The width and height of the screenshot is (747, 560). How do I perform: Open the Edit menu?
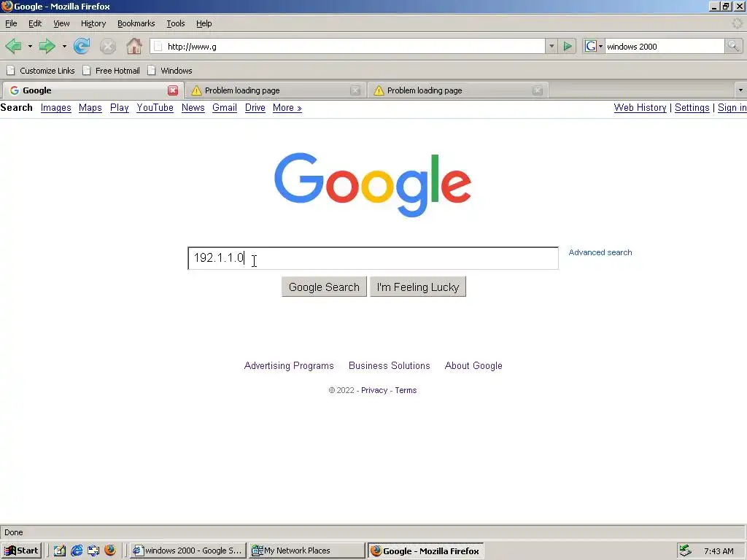[35, 23]
